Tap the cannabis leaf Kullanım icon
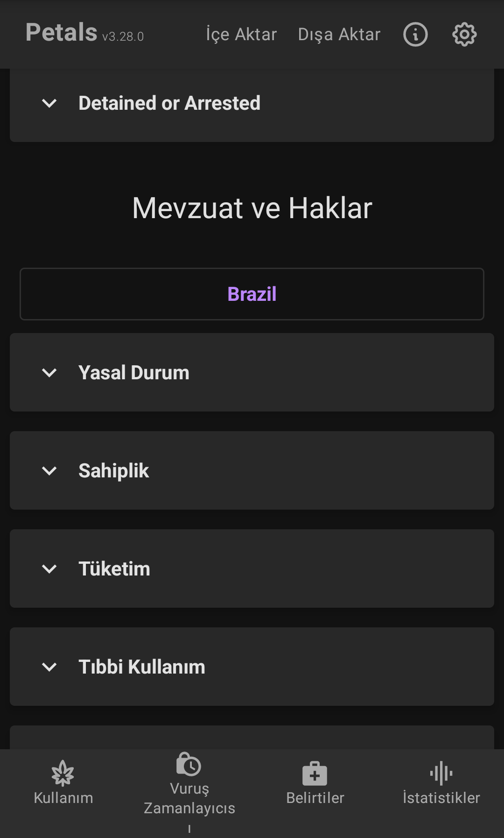The height and width of the screenshot is (838, 504). [63, 773]
